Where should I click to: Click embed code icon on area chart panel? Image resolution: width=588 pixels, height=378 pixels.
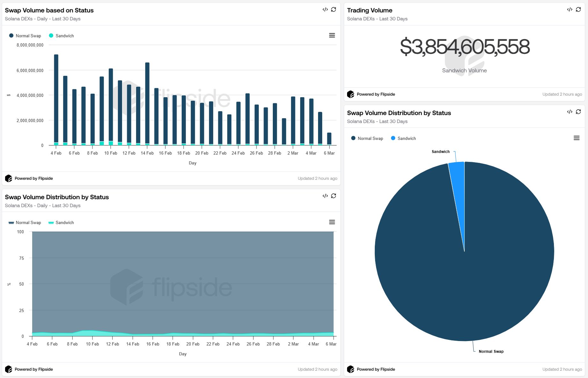[x=325, y=196]
